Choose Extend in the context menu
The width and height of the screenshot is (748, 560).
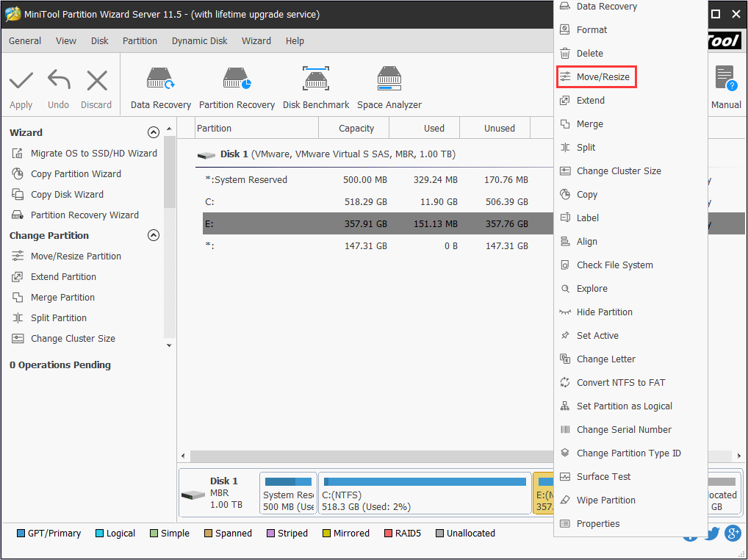point(630,100)
